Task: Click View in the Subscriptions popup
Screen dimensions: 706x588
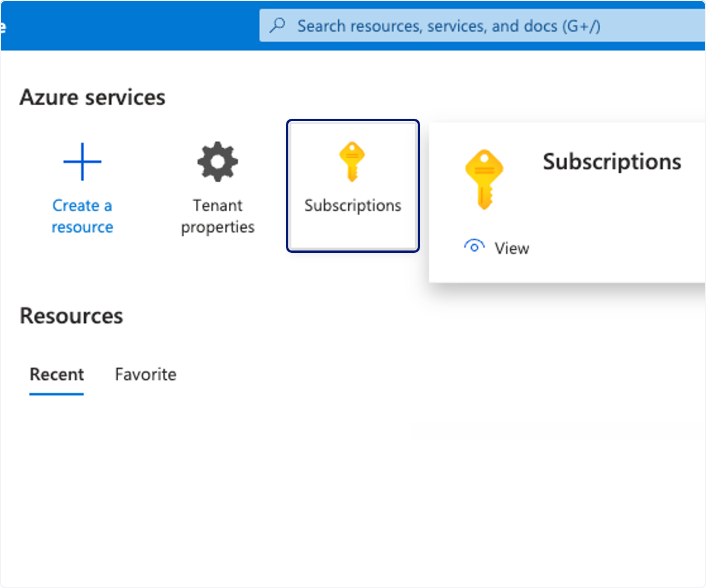Action: pyautogui.click(x=512, y=248)
